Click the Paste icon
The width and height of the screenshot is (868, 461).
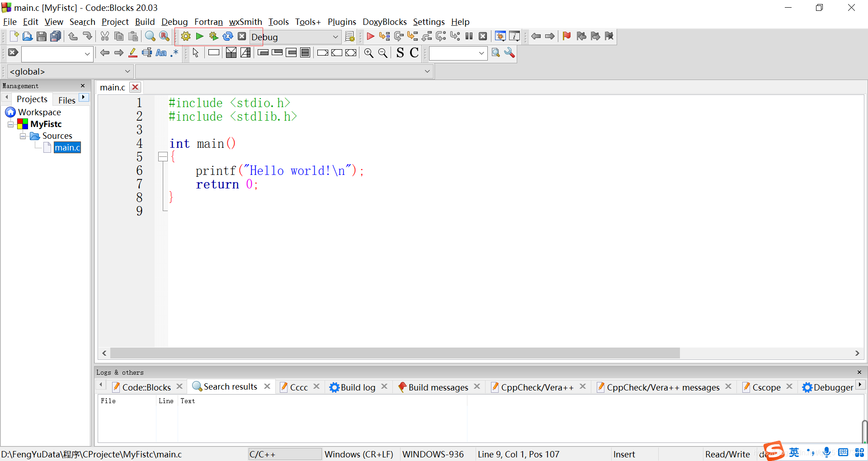[133, 36]
